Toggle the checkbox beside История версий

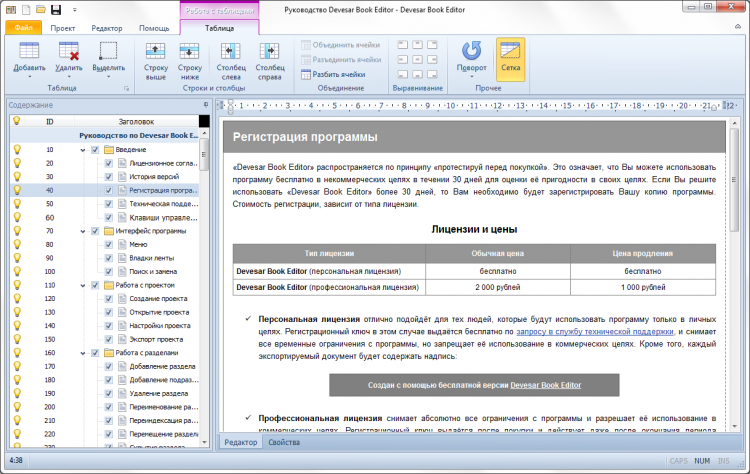click(109, 176)
